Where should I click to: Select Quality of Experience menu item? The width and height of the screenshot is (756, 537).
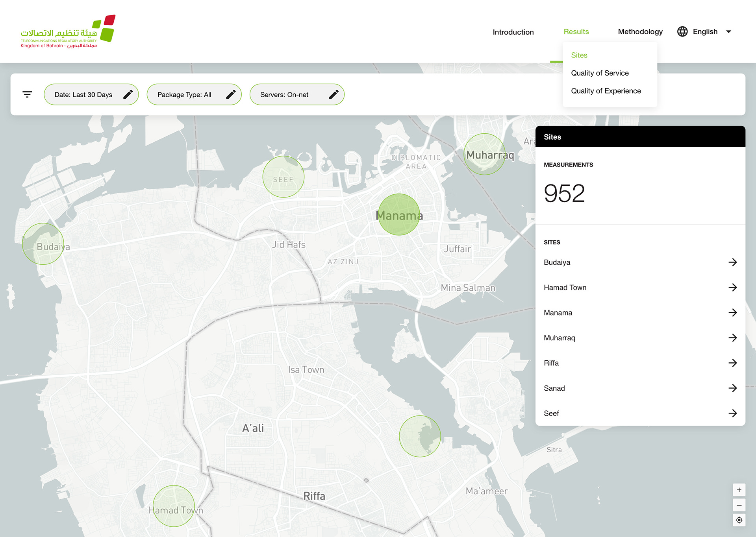point(606,91)
